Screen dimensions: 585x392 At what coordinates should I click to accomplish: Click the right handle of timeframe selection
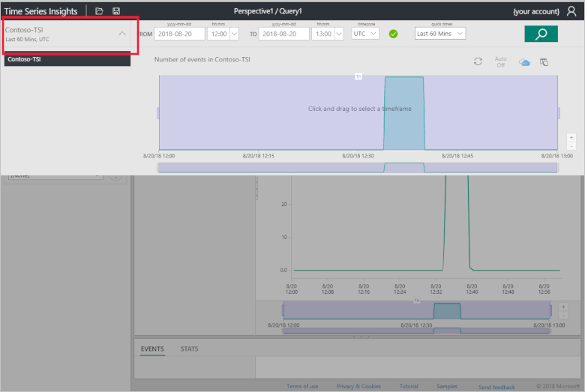559,113
